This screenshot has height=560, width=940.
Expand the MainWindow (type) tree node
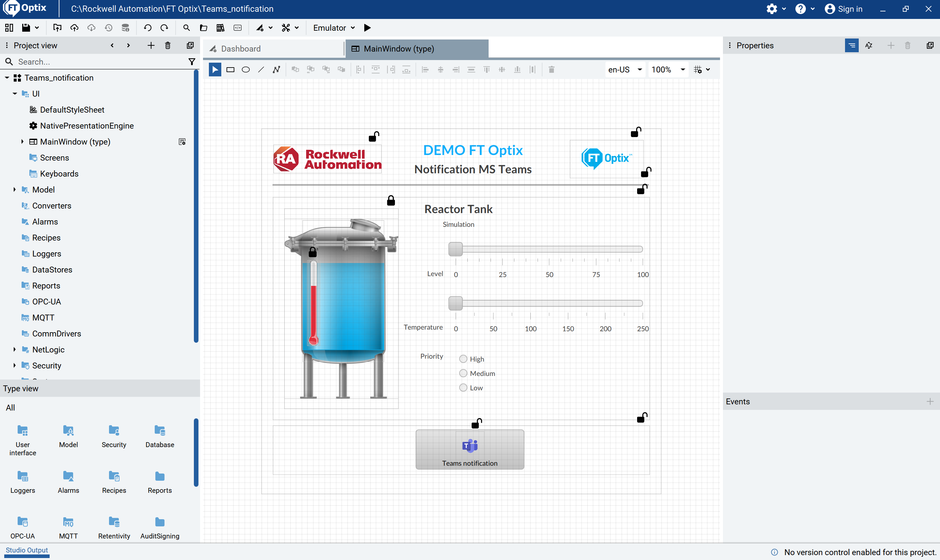click(x=22, y=142)
